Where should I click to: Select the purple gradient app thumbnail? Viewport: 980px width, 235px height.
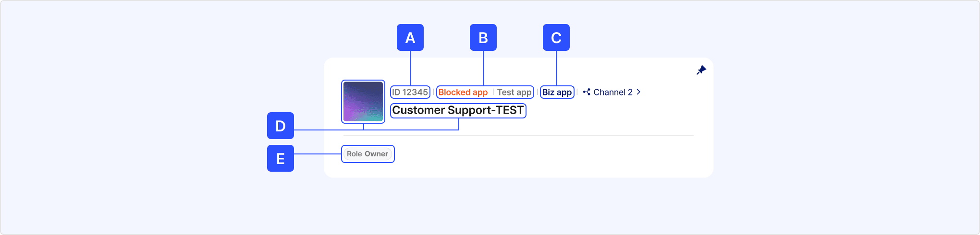363,102
